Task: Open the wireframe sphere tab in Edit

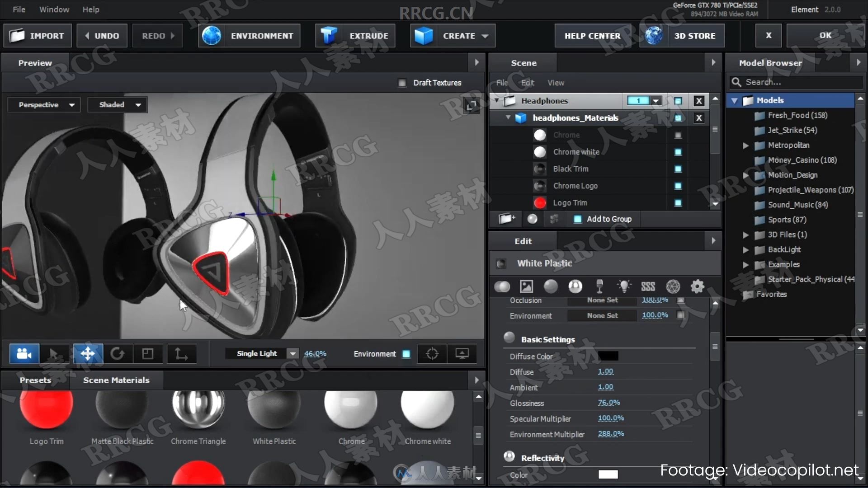Action: (x=673, y=286)
